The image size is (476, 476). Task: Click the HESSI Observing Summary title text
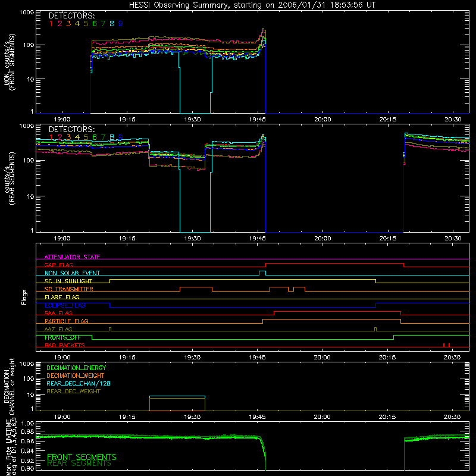pos(252,5)
